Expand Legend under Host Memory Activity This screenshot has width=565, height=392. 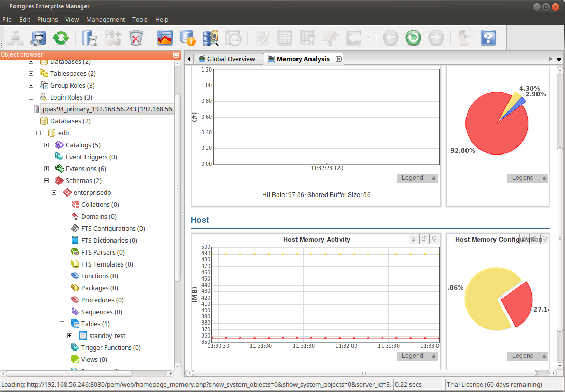(x=417, y=356)
